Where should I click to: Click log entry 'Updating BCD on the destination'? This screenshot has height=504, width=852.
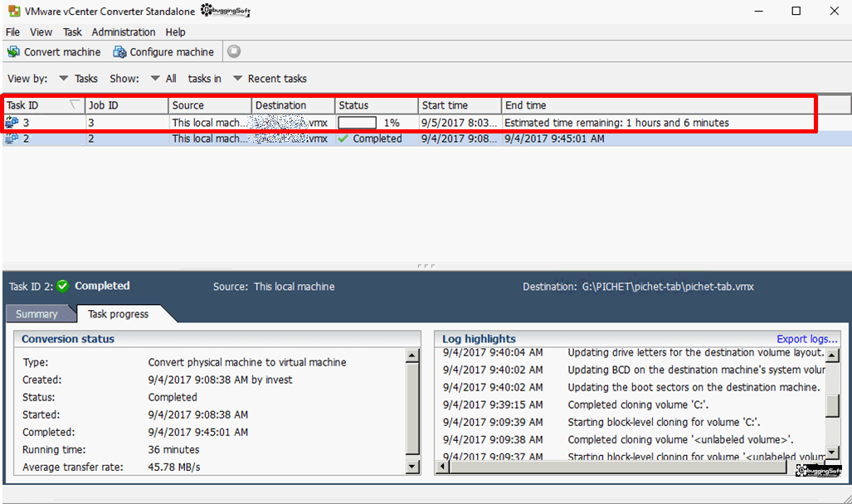pyautogui.click(x=696, y=370)
